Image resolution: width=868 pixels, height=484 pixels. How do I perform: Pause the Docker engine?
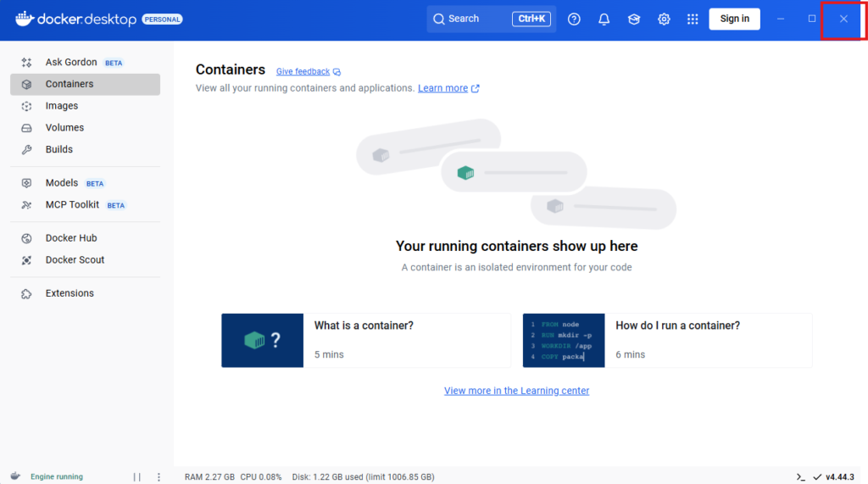[x=136, y=477]
